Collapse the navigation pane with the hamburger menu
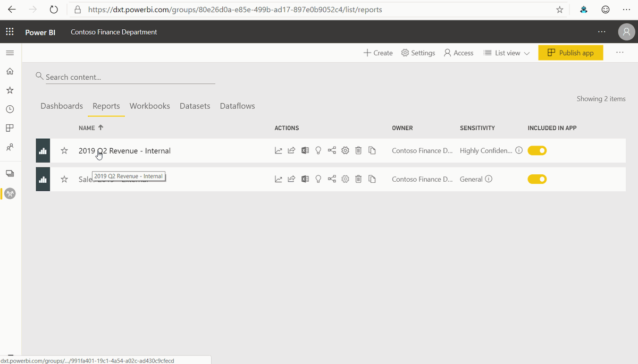638x364 pixels. coord(10,53)
